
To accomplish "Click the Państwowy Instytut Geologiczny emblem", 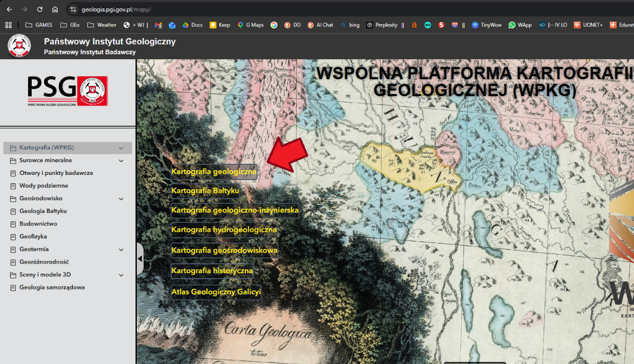I will (x=19, y=46).
